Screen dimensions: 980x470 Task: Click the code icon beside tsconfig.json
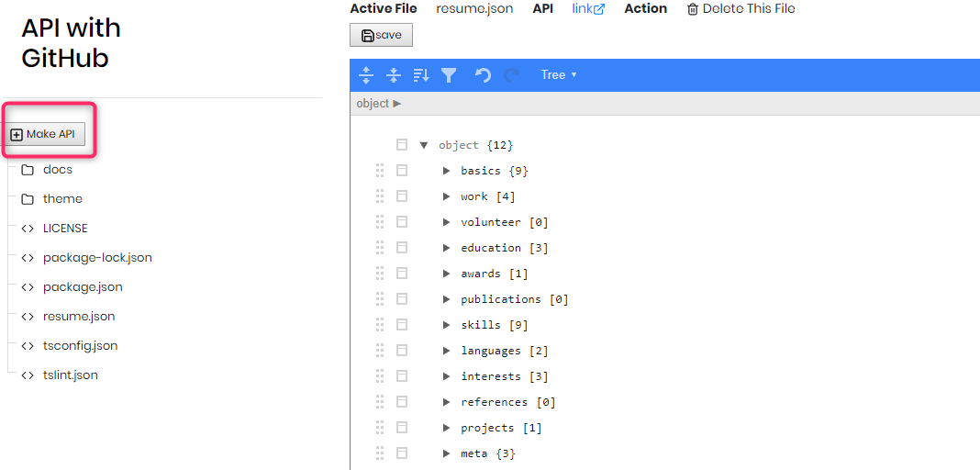coord(28,346)
